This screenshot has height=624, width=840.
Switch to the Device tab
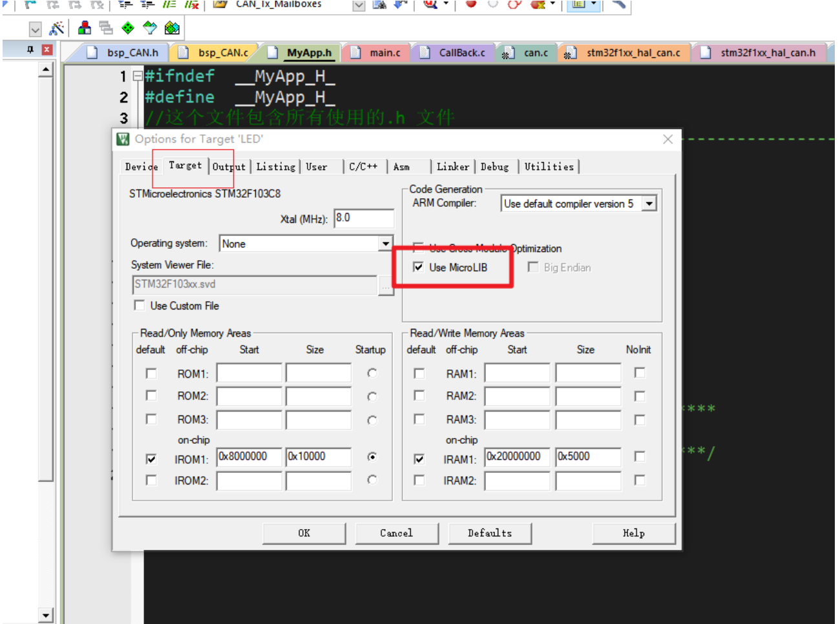point(141,167)
